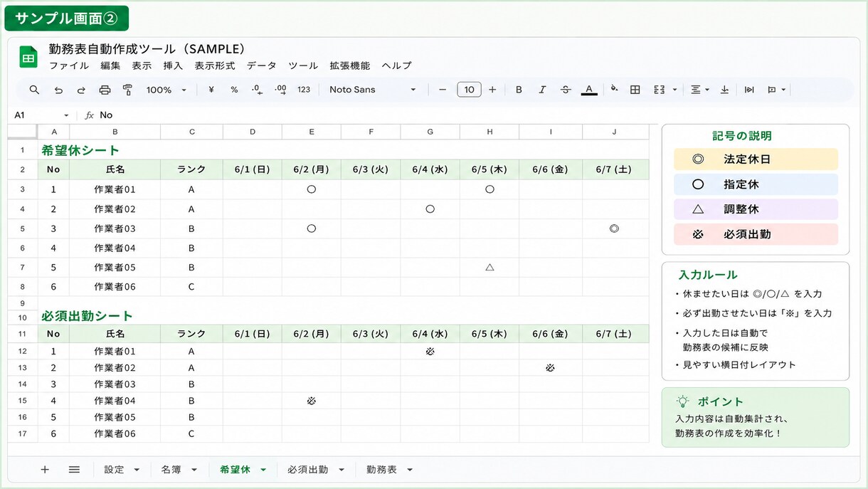This screenshot has height=489, width=868.
Task: Open the 希望休 tab dropdown arrow
Action: point(263,470)
